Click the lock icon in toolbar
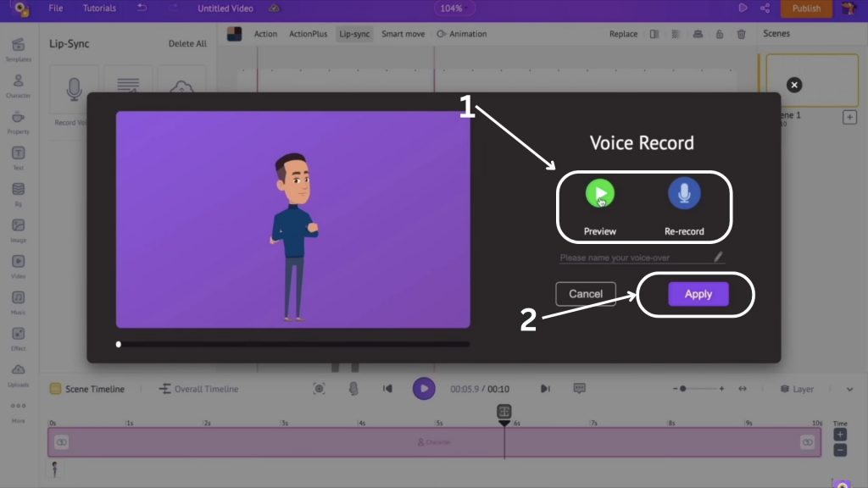Screen dimensions: 868x488 point(719,34)
